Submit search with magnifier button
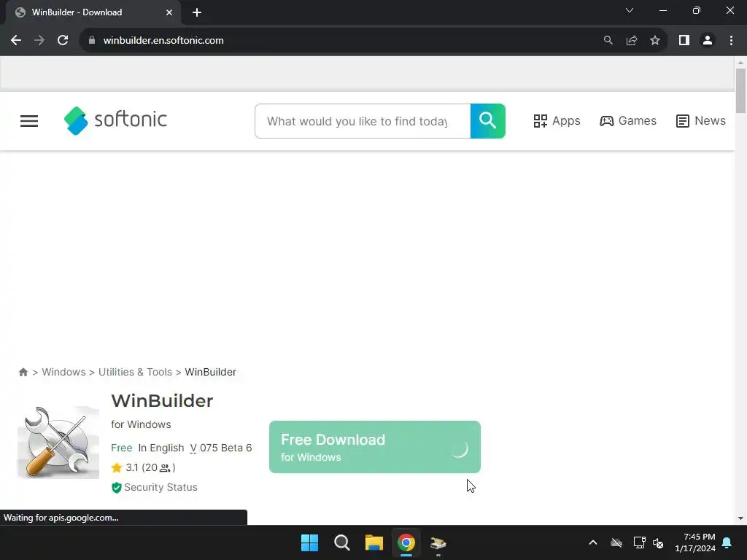Image resolution: width=747 pixels, height=560 pixels. pos(488,121)
